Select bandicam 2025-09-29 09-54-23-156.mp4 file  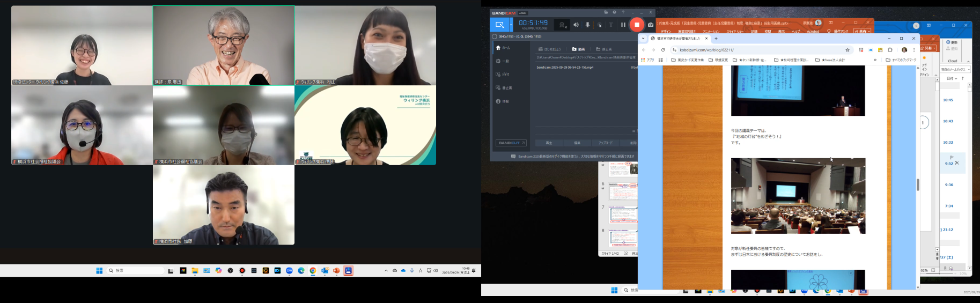pos(565,68)
